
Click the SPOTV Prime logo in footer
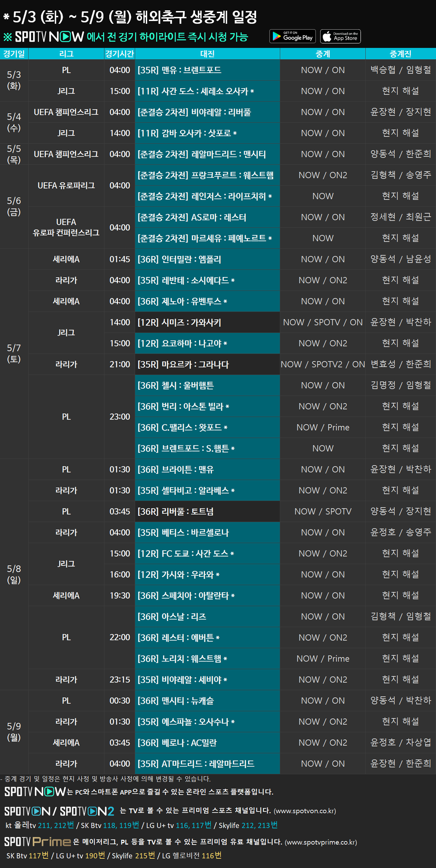click(37, 842)
